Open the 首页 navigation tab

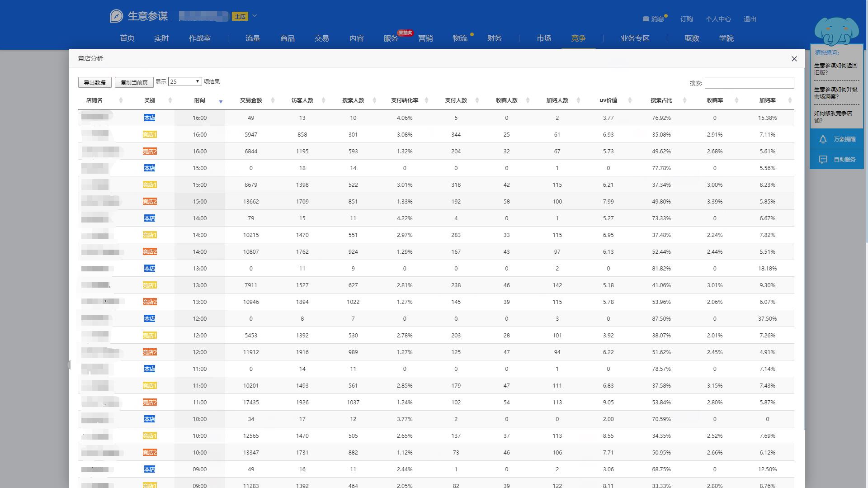pyautogui.click(x=127, y=38)
